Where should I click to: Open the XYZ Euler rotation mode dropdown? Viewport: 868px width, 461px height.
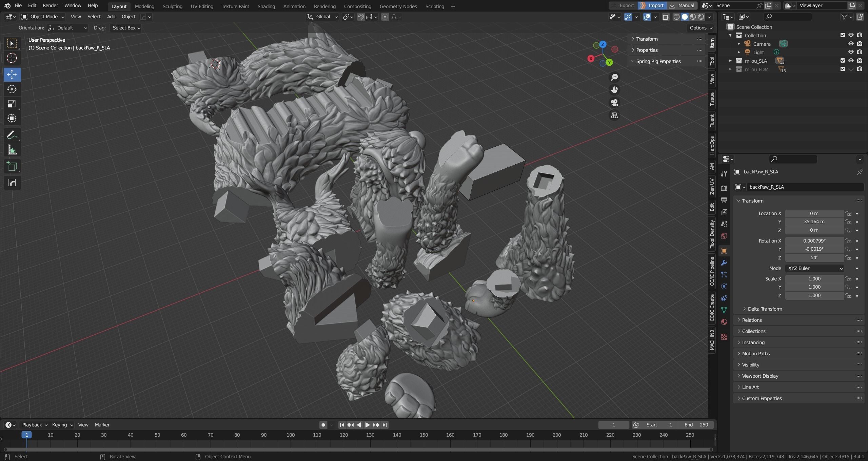coord(814,268)
